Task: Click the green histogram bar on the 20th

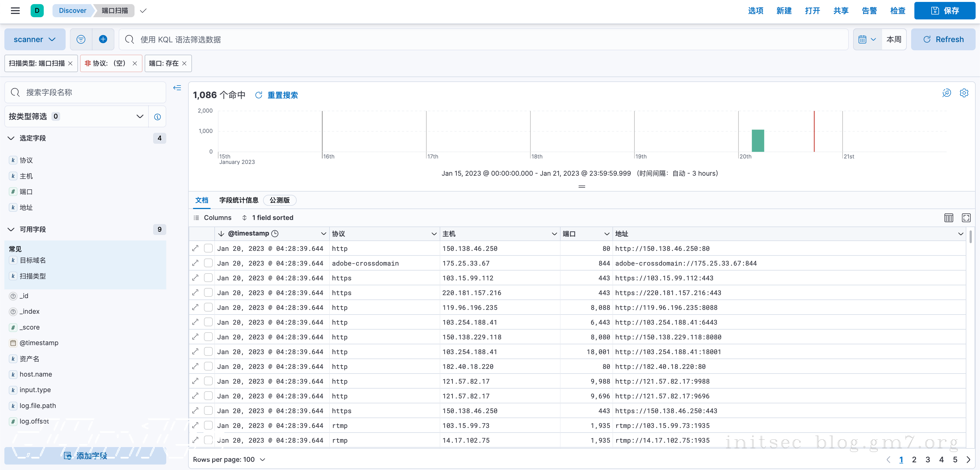Action: pyautogui.click(x=757, y=141)
